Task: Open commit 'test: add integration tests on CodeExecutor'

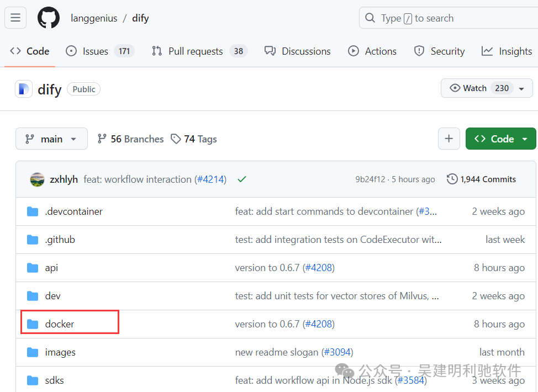Action: coord(338,240)
